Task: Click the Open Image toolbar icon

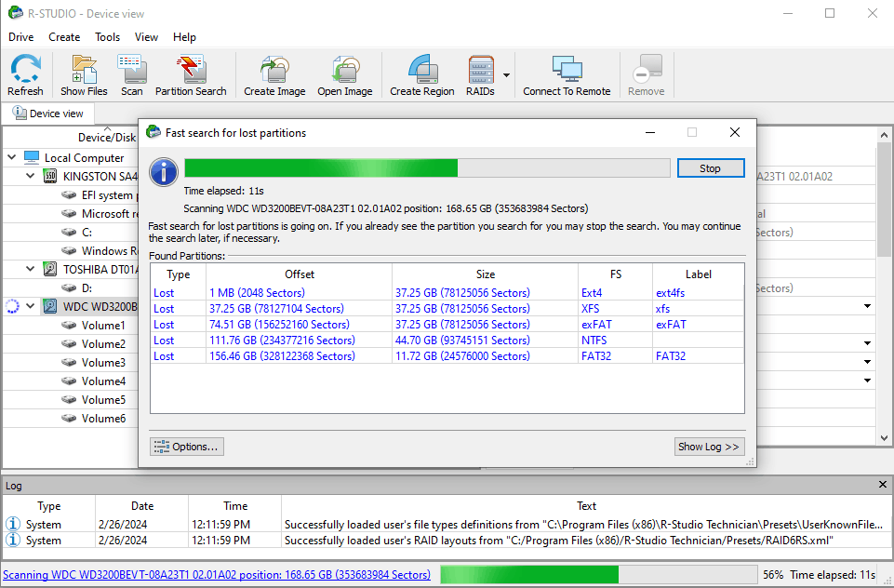Action: click(x=344, y=74)
